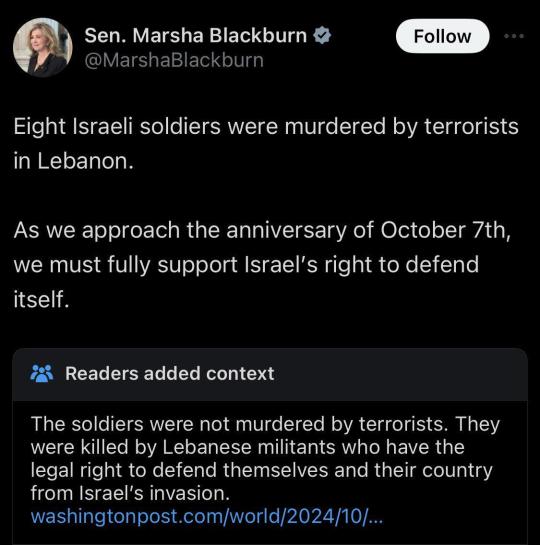Screen dimensions: 540x545
Task: Click the note text about Lebanese militants
Action: (x=265, y=458)
